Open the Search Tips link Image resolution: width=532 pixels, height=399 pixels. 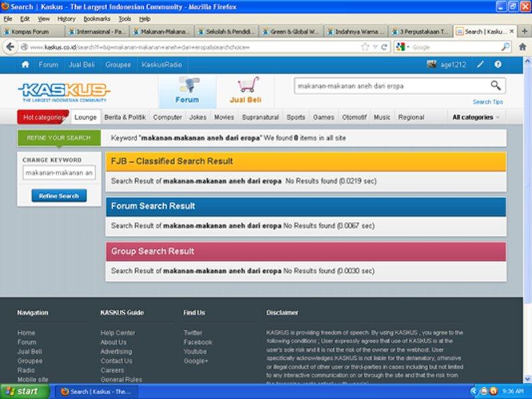[x=488, y=102]
